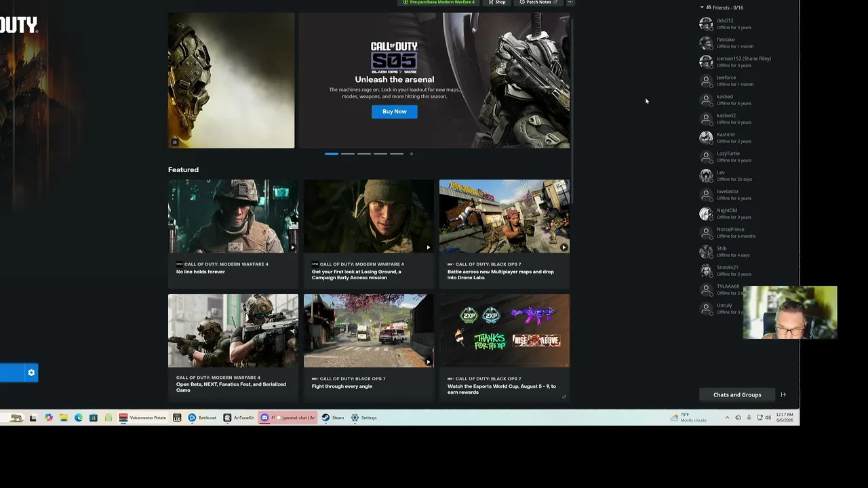Open File Explorer from the taskbar
The image size is (868, 488).
(x=64, y=418)
